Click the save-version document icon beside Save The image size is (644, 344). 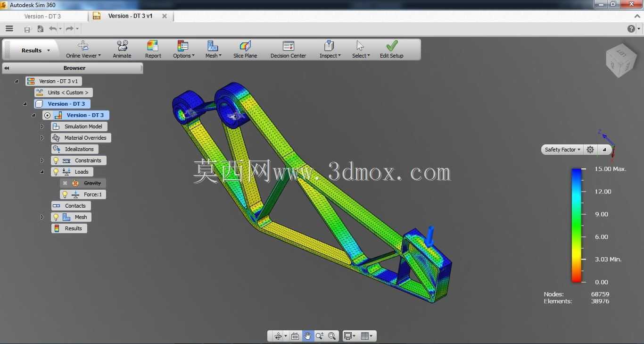pos(41,29)
